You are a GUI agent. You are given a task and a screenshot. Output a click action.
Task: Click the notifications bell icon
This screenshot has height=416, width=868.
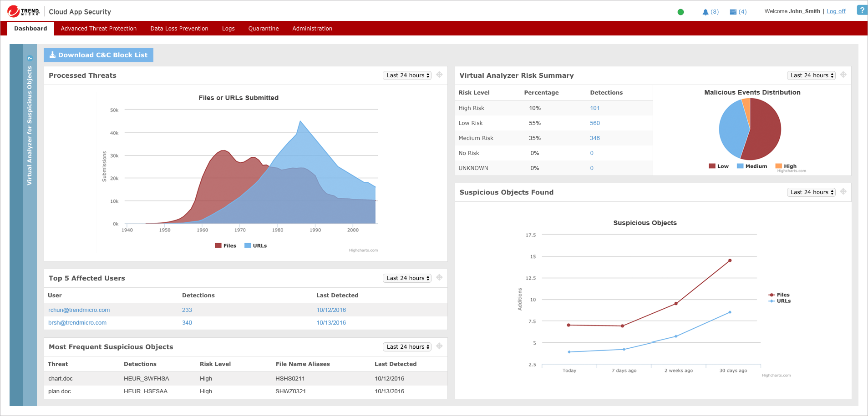705,12
